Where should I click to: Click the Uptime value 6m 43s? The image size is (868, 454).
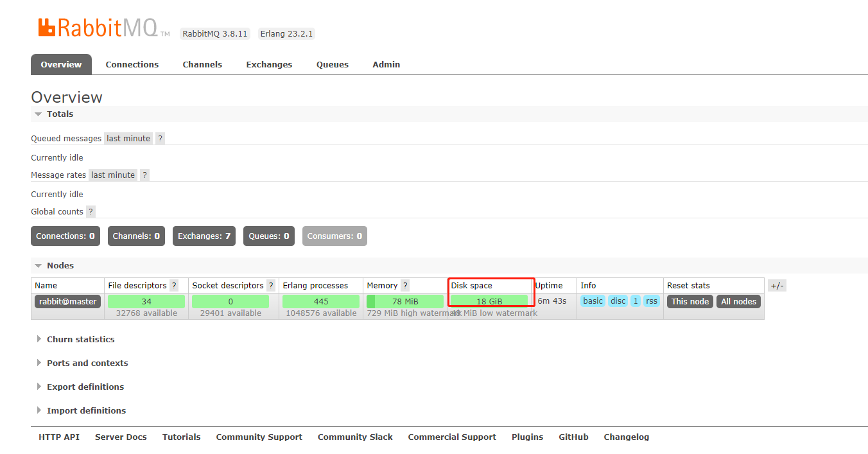click(552, 301)
